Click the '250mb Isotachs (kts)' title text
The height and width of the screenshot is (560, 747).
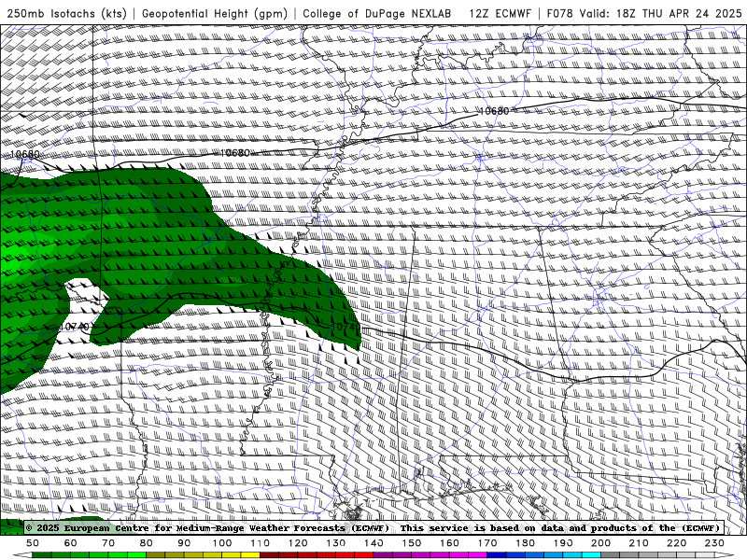pos(67,13)
